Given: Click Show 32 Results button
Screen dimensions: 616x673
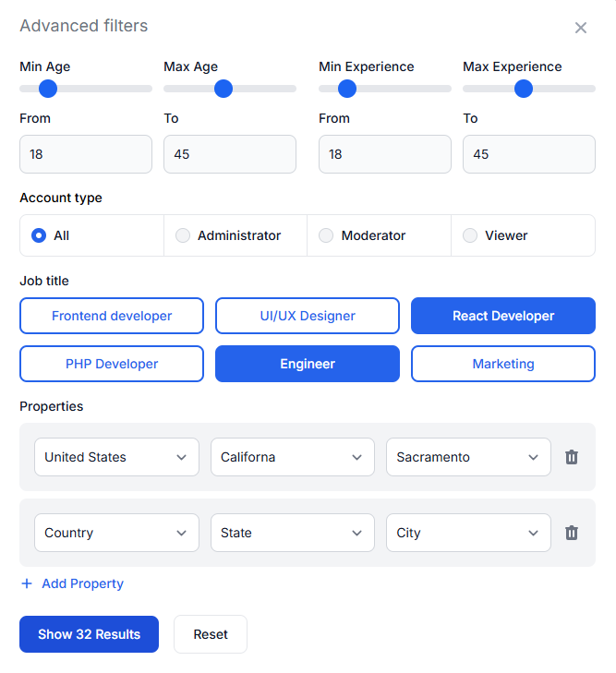Looking at the screenshot, I should pos(89,634).
